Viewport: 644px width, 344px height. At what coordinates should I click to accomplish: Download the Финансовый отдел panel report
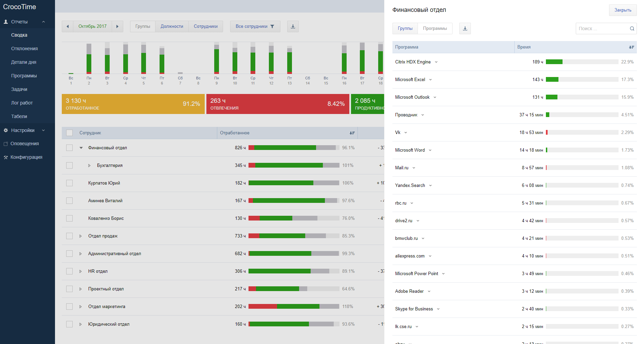(x=465, y=28)
